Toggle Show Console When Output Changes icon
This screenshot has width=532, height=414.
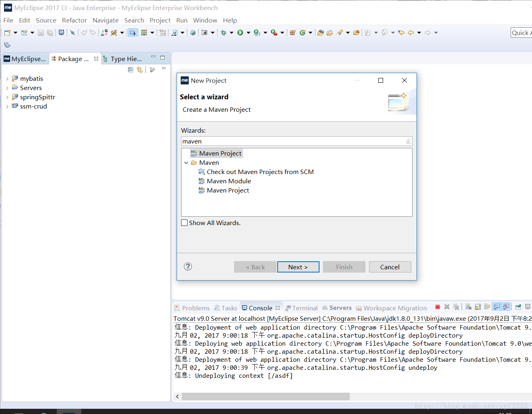[x=497, y=307]
